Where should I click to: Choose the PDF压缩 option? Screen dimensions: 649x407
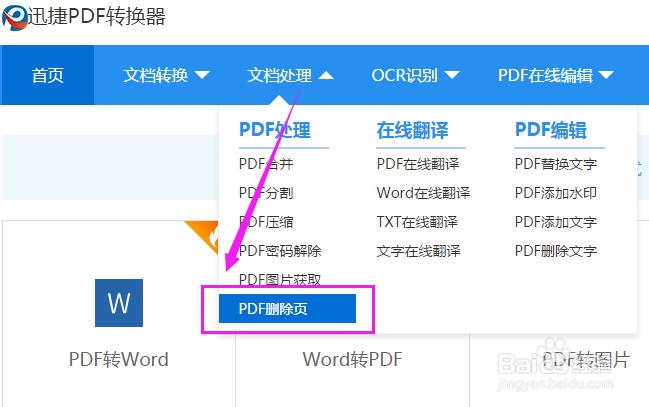(x=266, y=222)
